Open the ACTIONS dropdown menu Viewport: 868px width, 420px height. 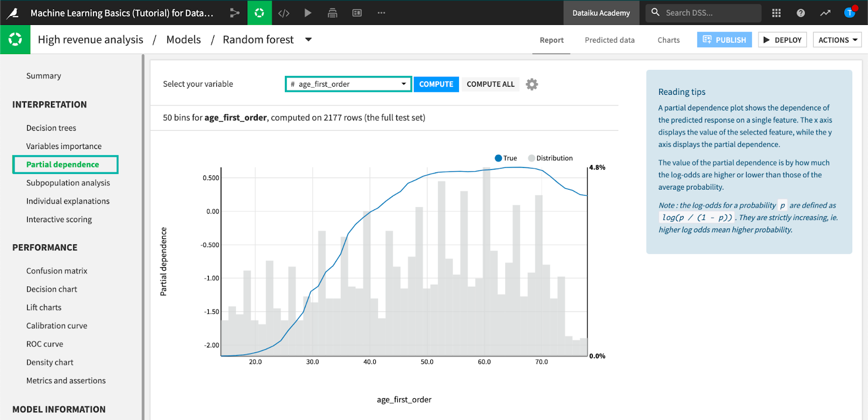point(837,40)
